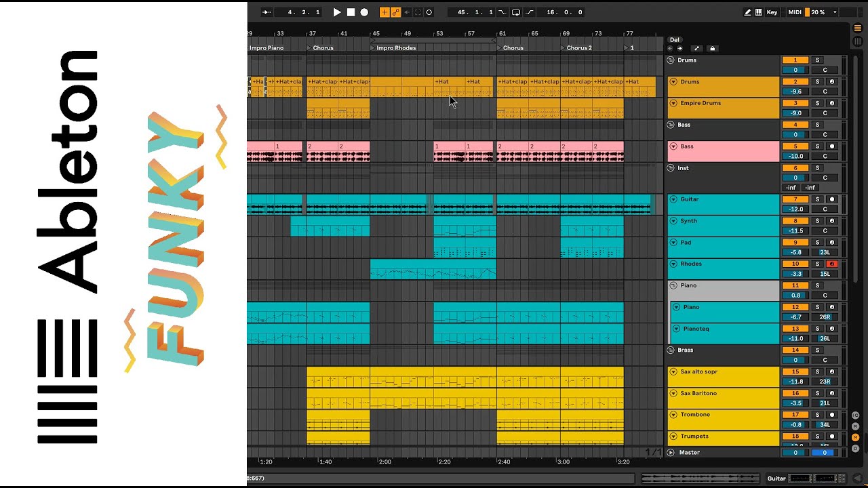Toggle detail view triangle at bottom right

(858, 479)
